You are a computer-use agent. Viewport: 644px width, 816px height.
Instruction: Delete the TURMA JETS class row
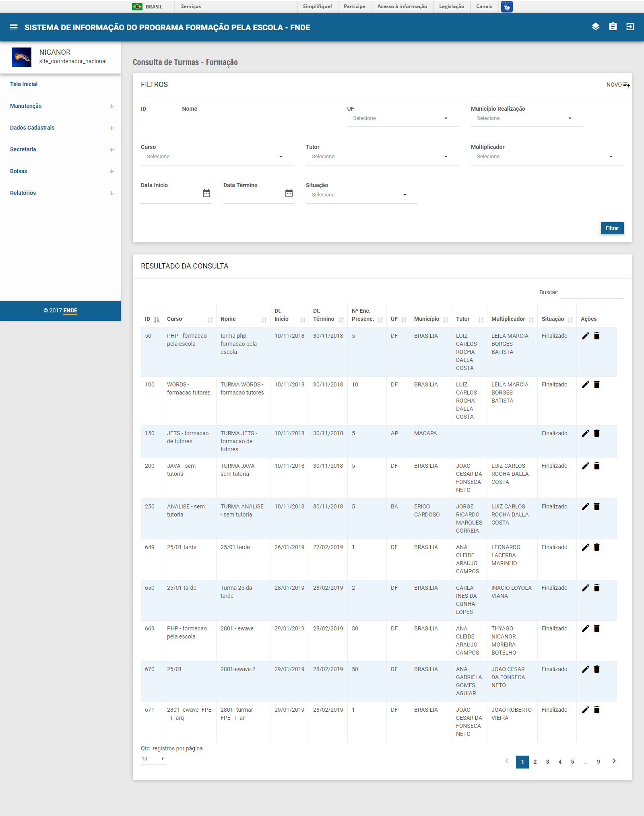tap(597, 433)
